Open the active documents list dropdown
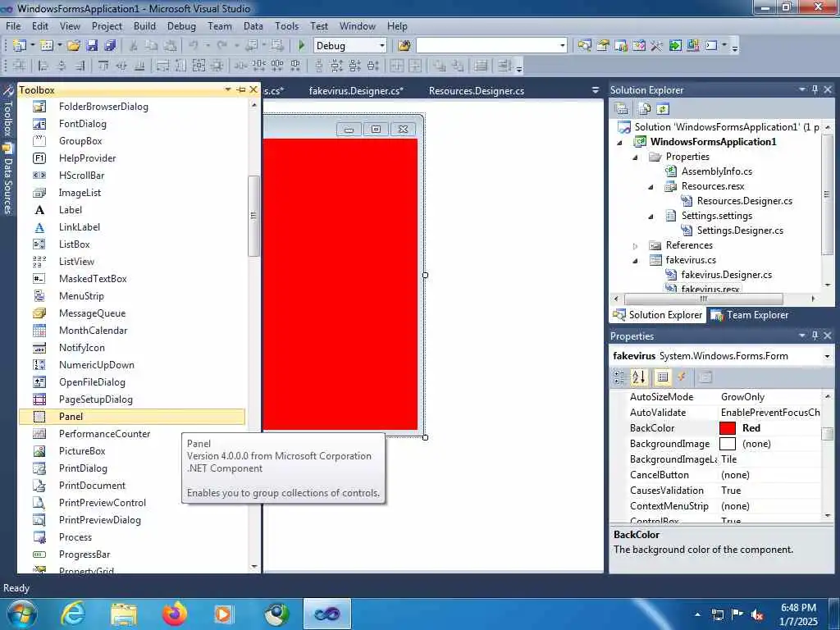The width and height of the screenshot is (840, 630). click(596, 90)
